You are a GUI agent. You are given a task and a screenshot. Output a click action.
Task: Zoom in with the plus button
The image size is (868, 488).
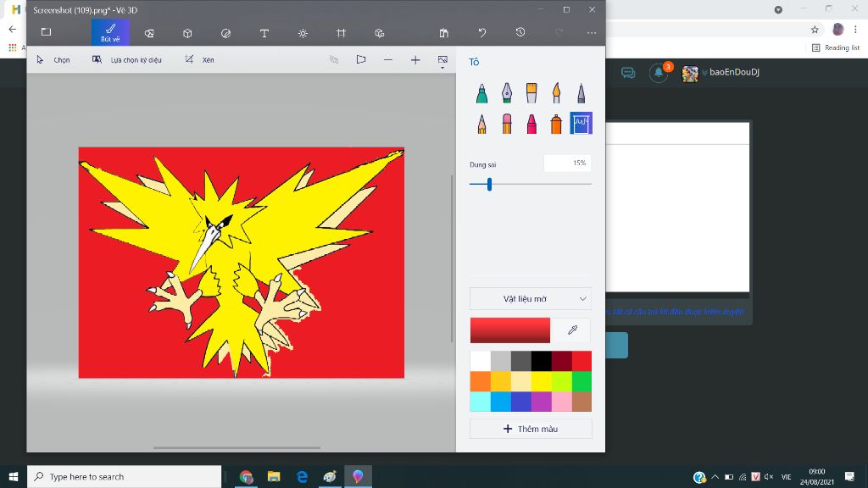(x=415, y=60)
